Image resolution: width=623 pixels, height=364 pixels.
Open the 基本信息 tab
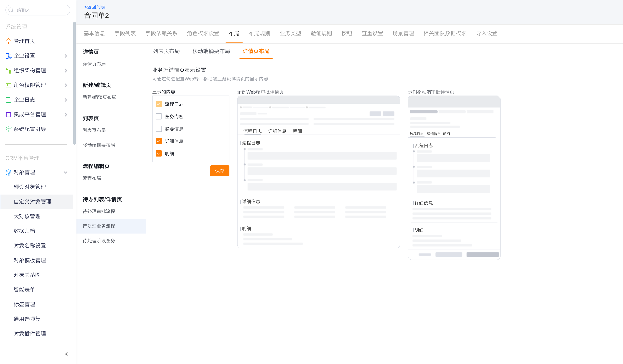pyautogui.click(x=94, y=33)
